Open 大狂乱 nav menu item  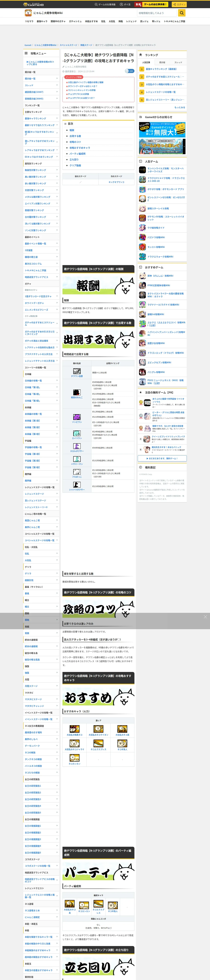[112, 21]
